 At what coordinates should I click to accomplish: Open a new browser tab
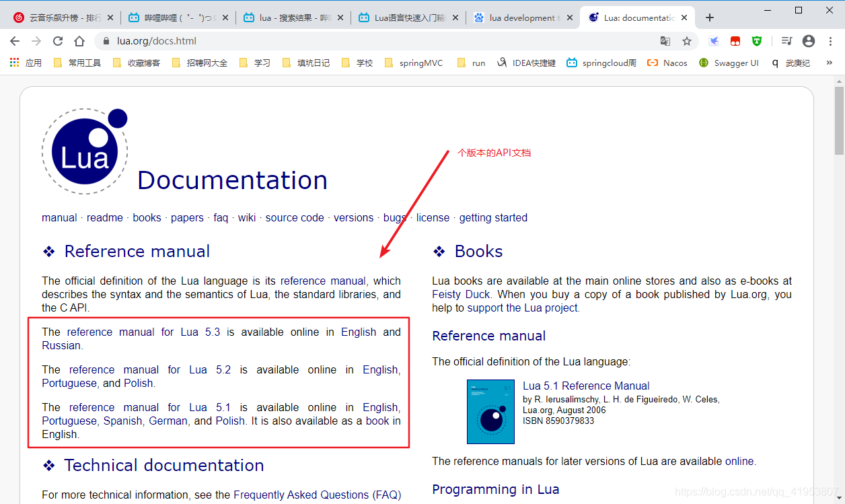709,17
